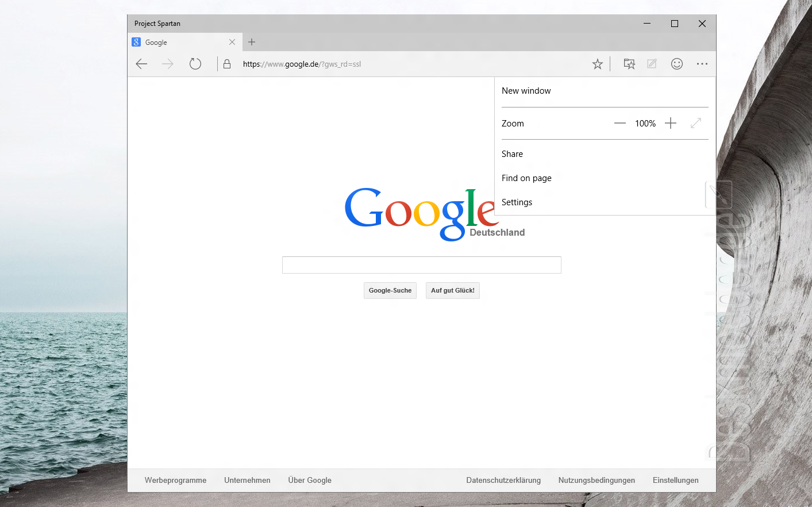Screen dimensions: 812x507
Task: Reload the page with the refresh icon
Action: [x=195, y=64]
